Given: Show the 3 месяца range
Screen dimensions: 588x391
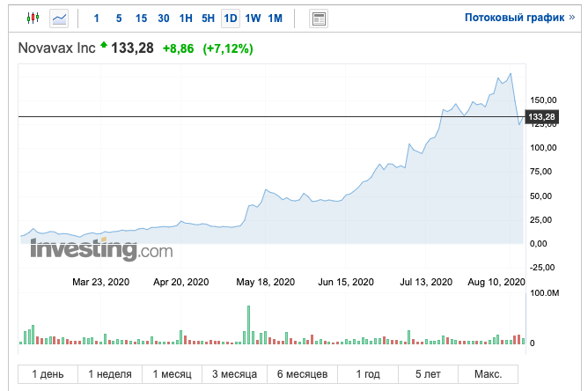Looking at the screenshot, I should point(234,374).
